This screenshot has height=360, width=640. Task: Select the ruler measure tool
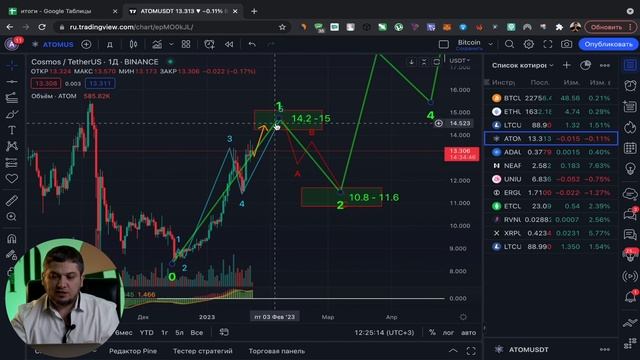pyautogui.click(x=12, y=200)
